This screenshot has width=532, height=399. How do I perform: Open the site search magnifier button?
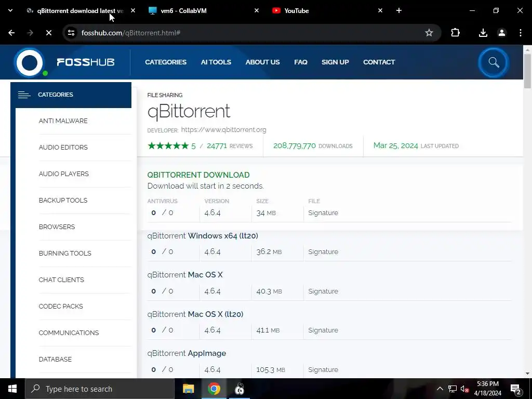(494, 62)
